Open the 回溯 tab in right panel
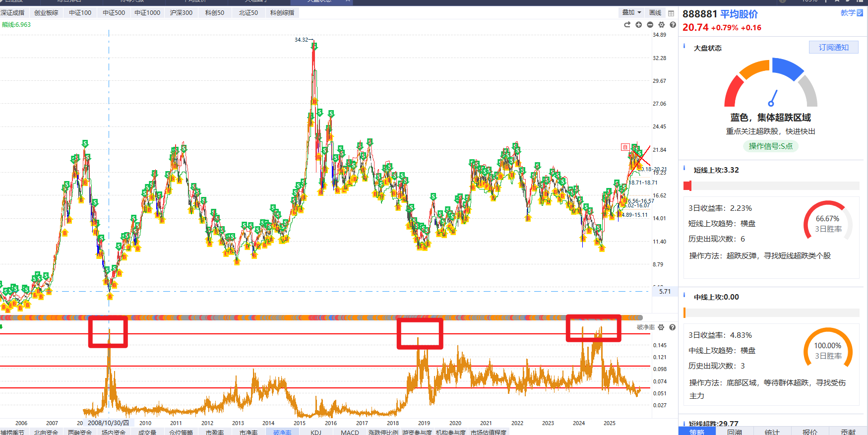The width and height of the screenshot is (868, 435). 735,432
